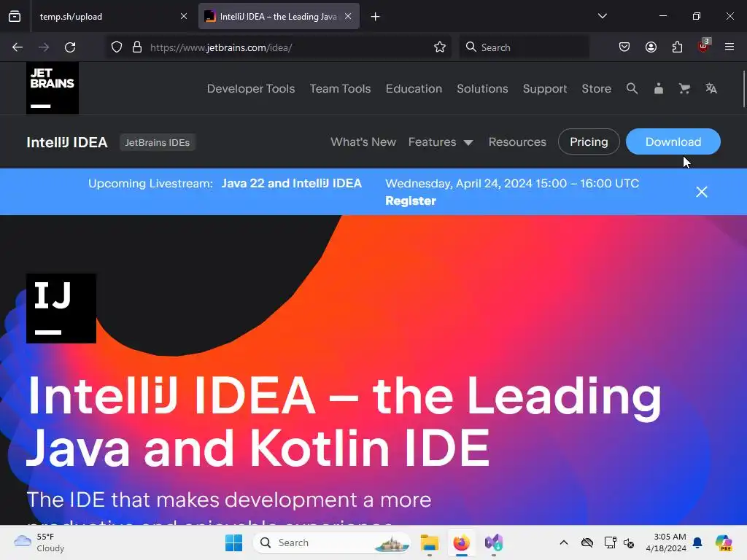Open clock and date flyout
This screenshot has width=747, height=560.
point(666,542)
